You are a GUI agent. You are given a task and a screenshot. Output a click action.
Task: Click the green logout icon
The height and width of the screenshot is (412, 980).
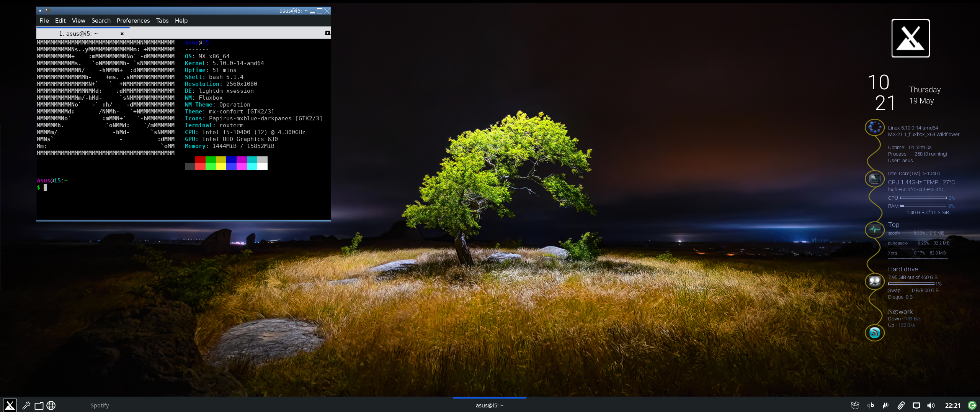pos(972,405)
